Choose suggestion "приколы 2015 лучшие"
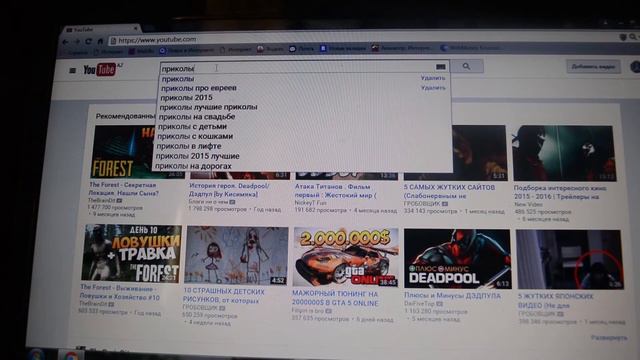Image resolution: width=640 pixels, height=360 pixels. (198, 156)
